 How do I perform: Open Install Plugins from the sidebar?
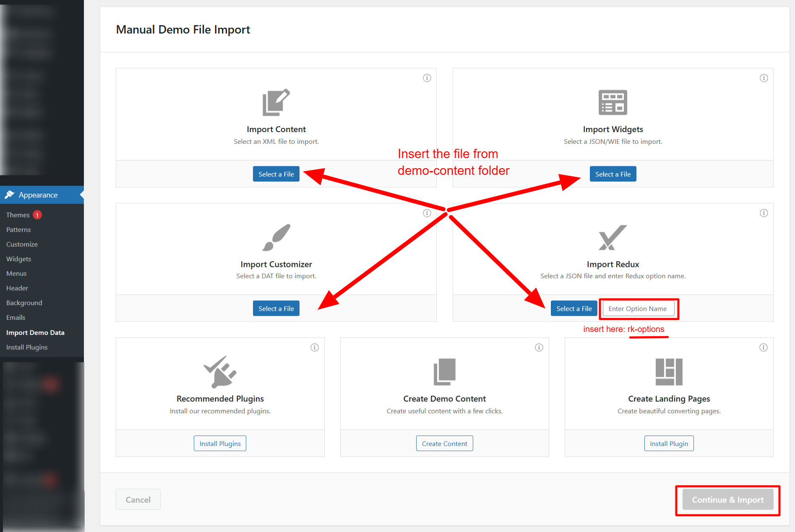point(26,347)
